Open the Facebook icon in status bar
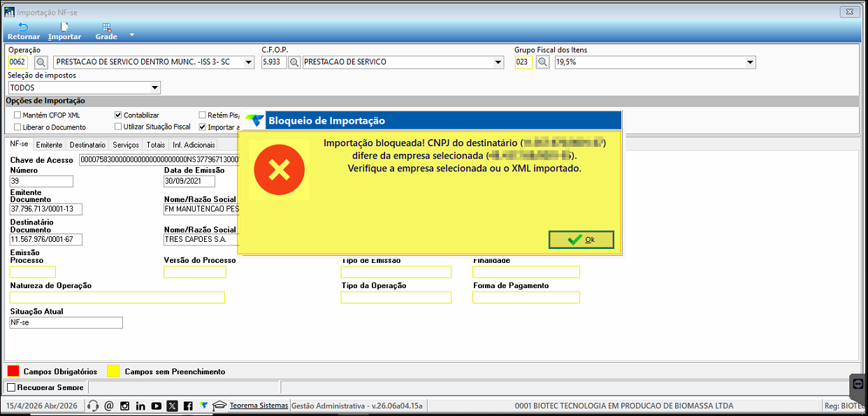 coord(188,406)
